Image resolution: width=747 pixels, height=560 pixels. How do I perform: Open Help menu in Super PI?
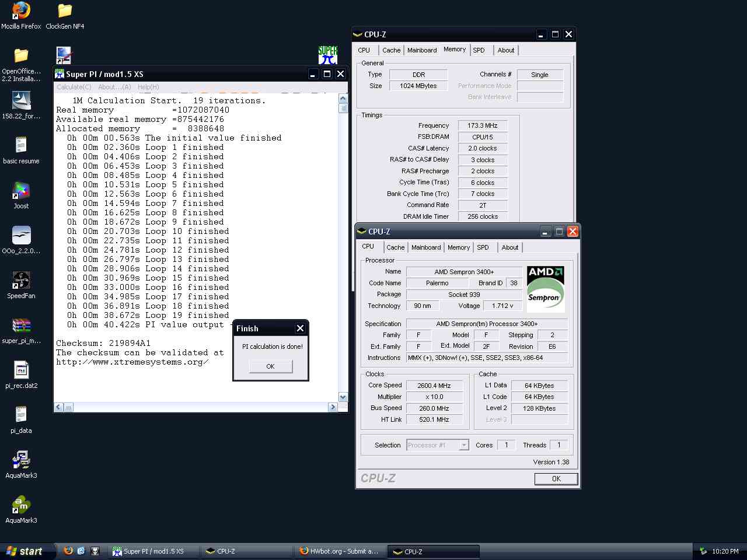tap(148, 87)
